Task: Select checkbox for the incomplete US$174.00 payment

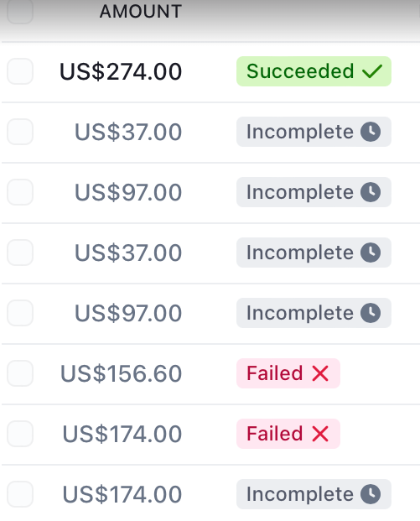Action: [20, 494]
